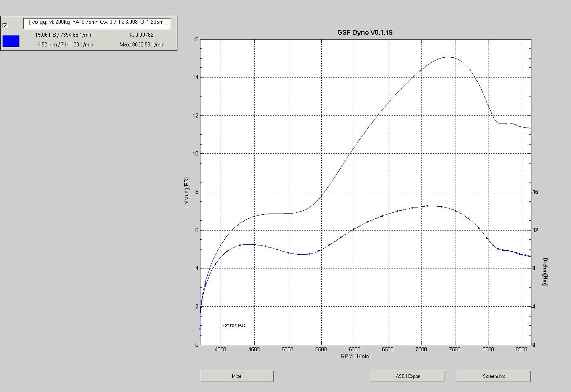Image resolution: width=571 pixels, height=392 pixels.
Task: Toggle the vo-gg run visibility checkbox
Action: pos(5,25)
